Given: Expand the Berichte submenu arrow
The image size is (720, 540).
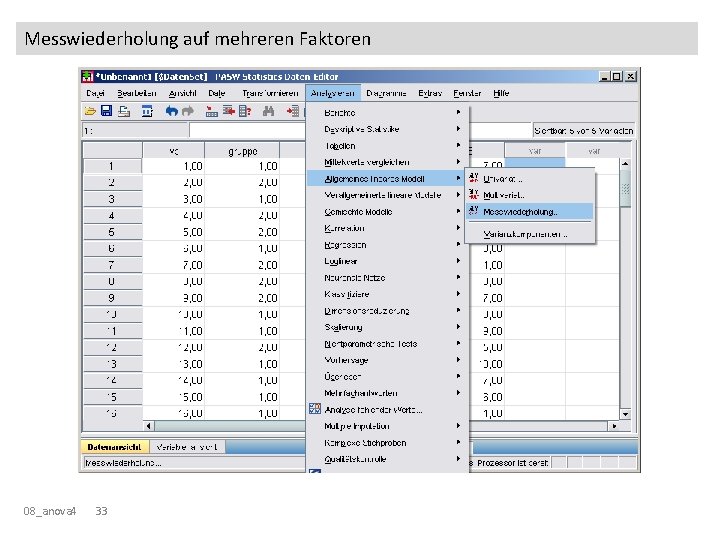Looking at the screenshot, I should point(458,112).
